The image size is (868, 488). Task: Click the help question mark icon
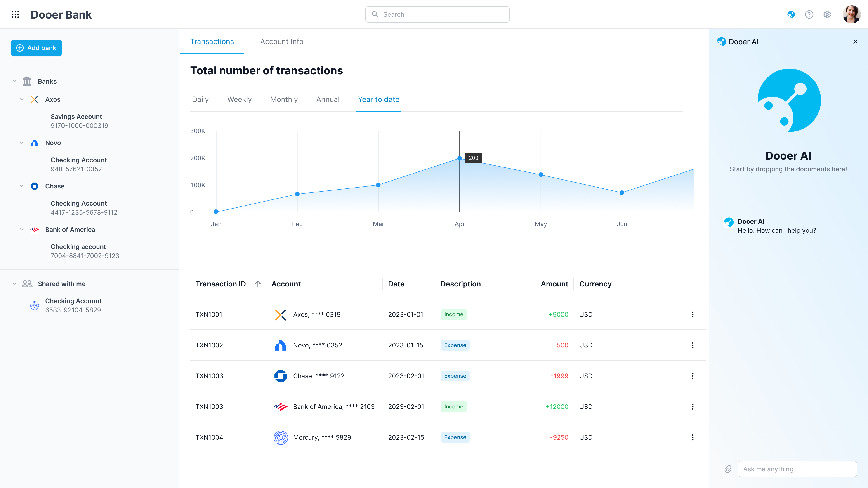[x=809, y=14]
